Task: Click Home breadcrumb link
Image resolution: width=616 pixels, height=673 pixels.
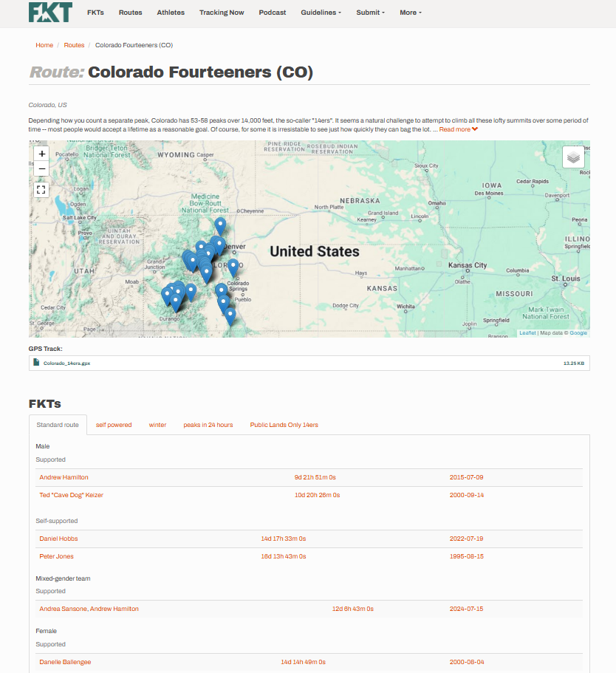Action: tap(44, 45)
